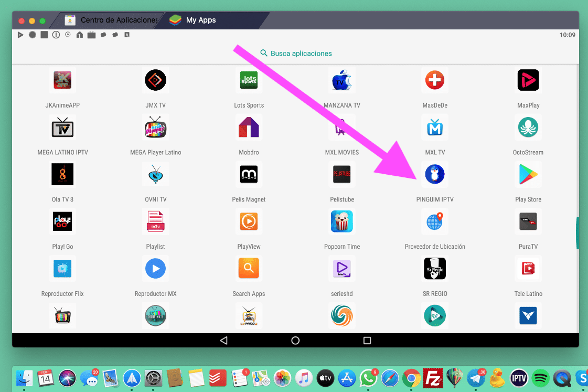588x392 pixels.
Task: Open the PINGUIM IPTV app
Action: [434, 175]
